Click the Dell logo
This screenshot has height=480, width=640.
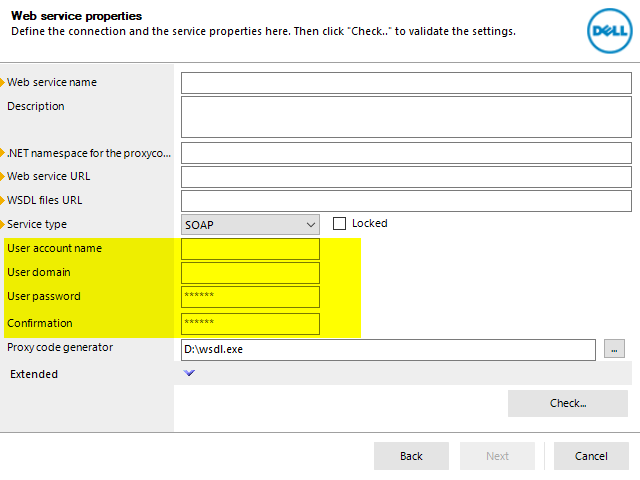click(609, 31)
